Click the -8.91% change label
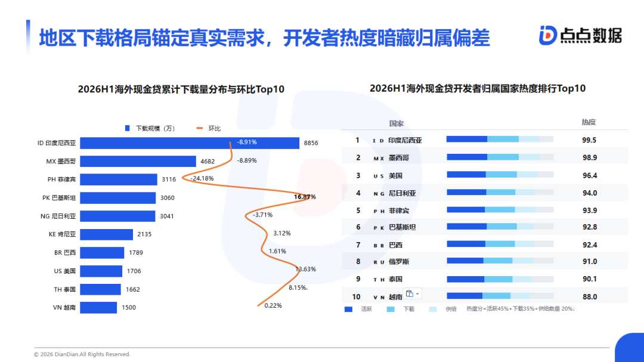 pos(247,142)
